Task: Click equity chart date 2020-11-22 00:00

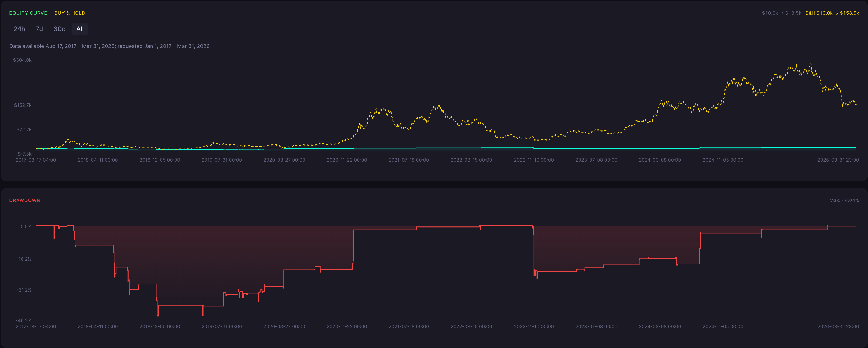Action: 347,160
